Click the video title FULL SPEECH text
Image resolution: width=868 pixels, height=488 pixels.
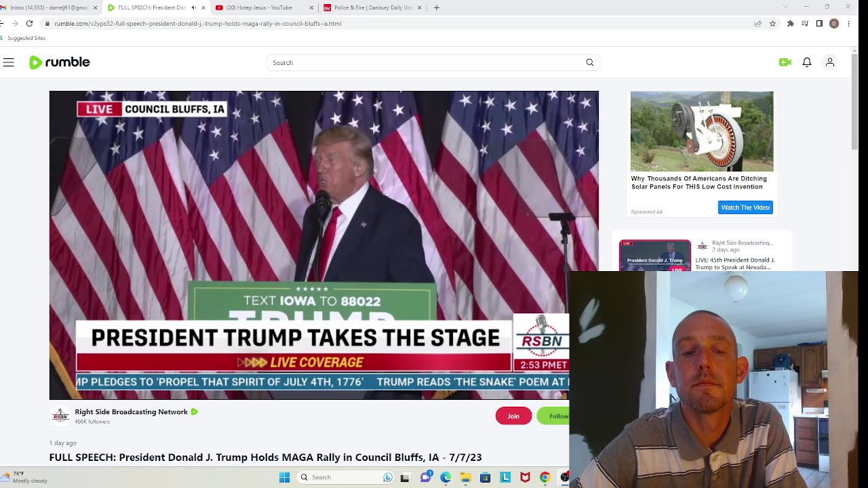click(265, 457)
